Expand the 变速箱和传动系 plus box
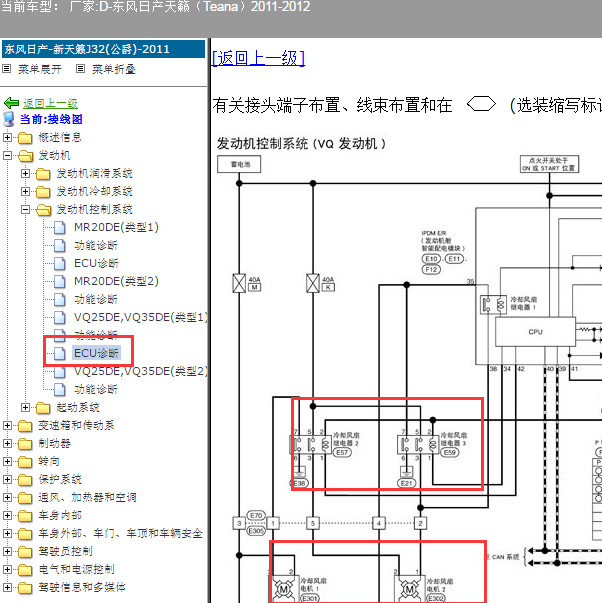This screenshot has width=602, height=603. coord(8,425)
